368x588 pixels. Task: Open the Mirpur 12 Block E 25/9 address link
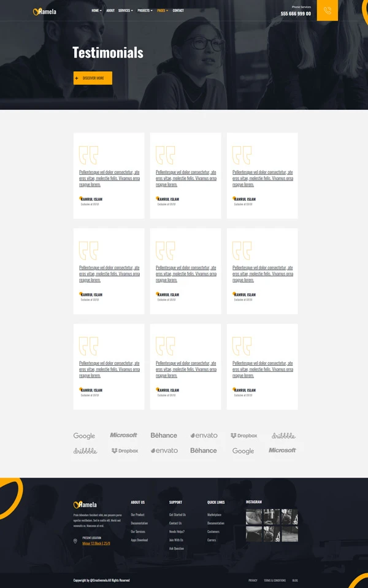point(96,543)
